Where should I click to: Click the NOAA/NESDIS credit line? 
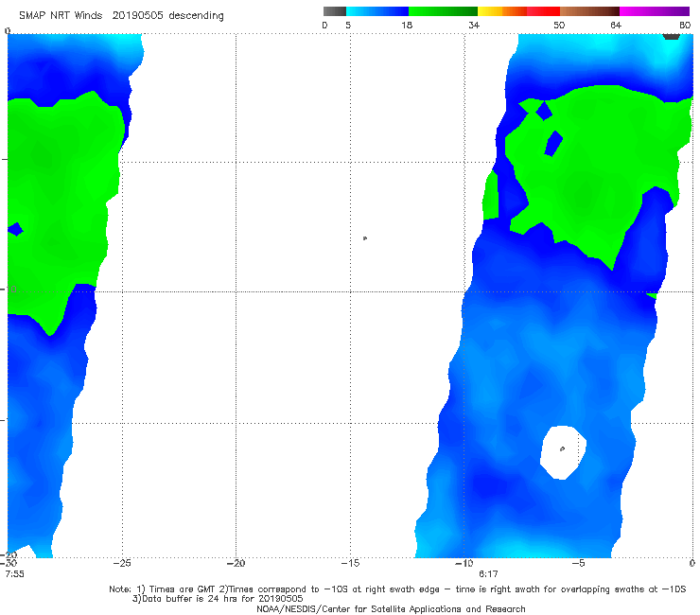[x=391, y=609]
